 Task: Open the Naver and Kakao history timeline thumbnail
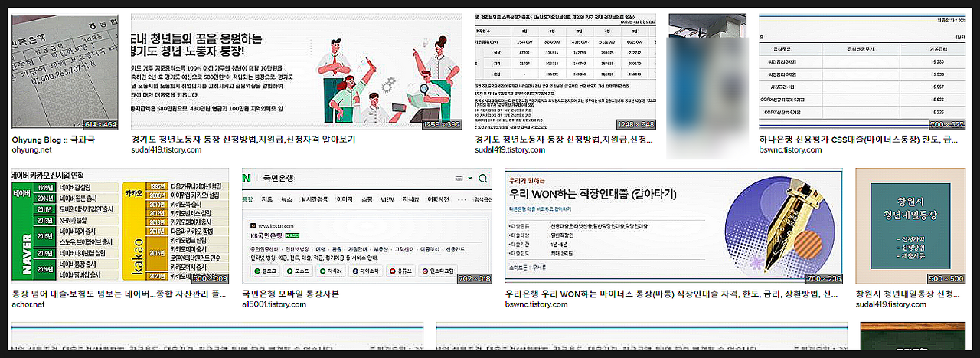[120, 227]
